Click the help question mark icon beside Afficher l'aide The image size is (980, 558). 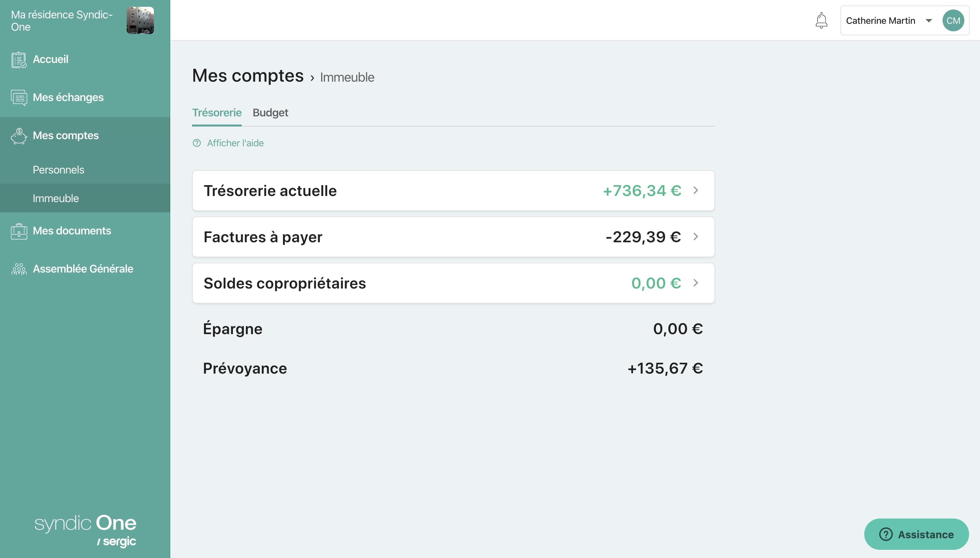[x=197, y=143]
